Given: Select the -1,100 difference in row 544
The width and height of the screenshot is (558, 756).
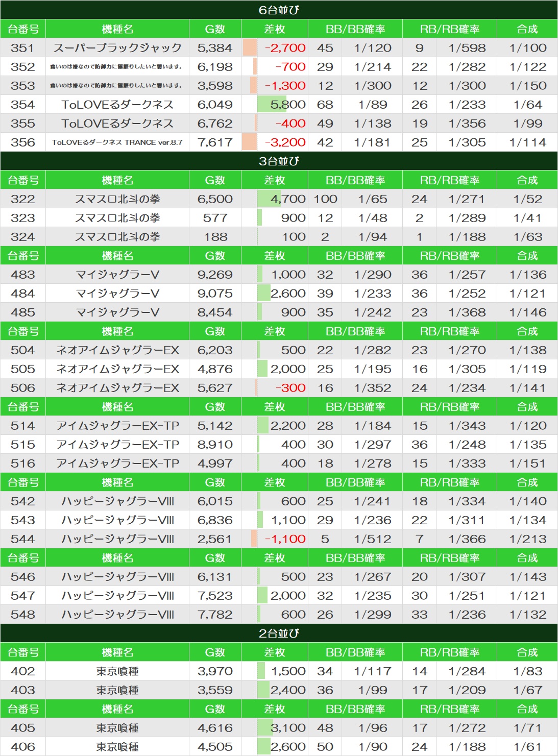Looking at the screenshot, I should [285, 539].
